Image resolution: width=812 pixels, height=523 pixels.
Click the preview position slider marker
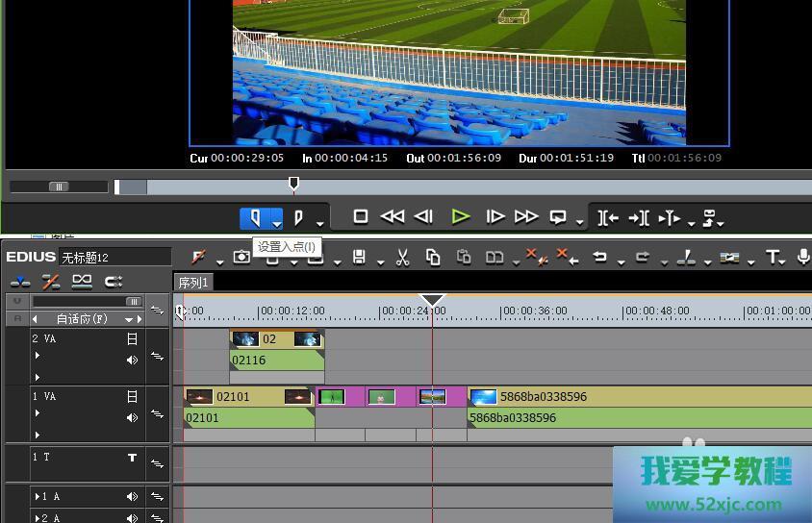[293, 184]
